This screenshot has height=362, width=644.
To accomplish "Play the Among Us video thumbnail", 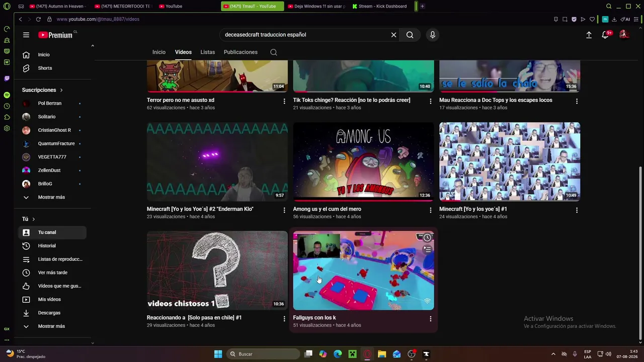I will click(x=363, y=161).
